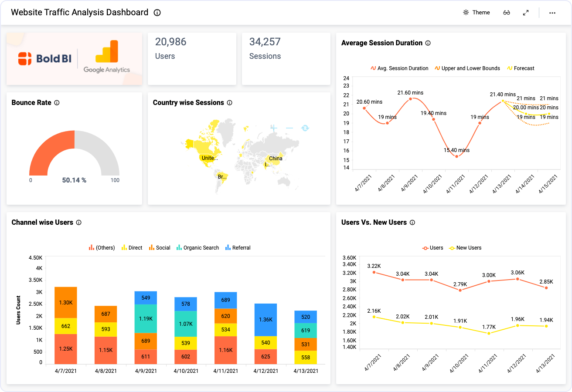Click the 20.60 mins data point
The height and width of the screenshot is (392, 572).
click(x=364, y=108)
